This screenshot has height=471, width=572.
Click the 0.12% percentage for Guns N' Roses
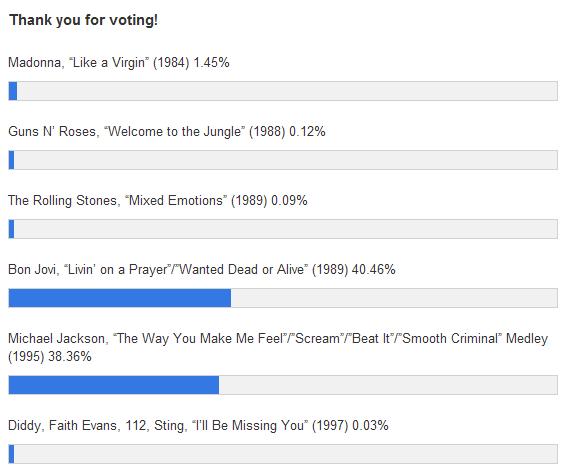pyautogui.click(x=307, y=131)
